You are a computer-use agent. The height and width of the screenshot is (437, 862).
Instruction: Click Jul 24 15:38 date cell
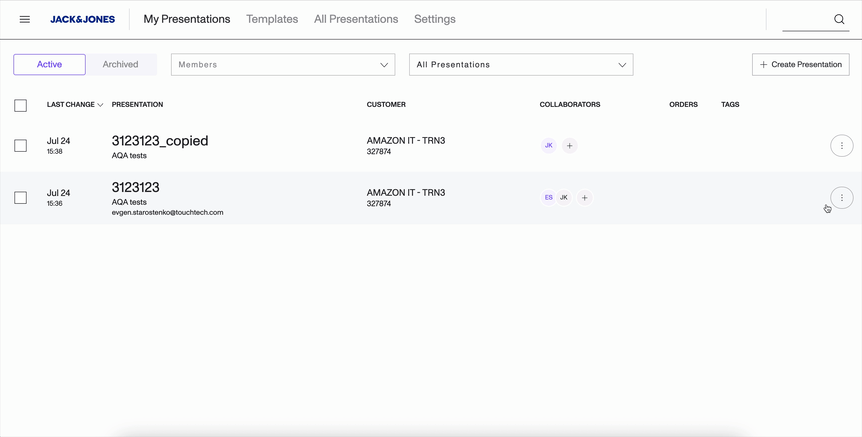(58, 146)
